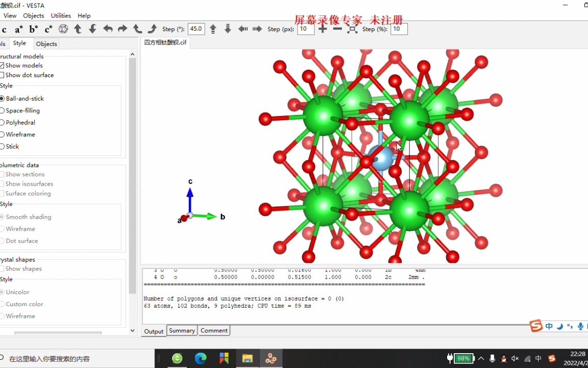This screenshot has height=368, width=588.
Task: Switch to the Comment tab
Action: pyautogui.click(x=214, y=331)
